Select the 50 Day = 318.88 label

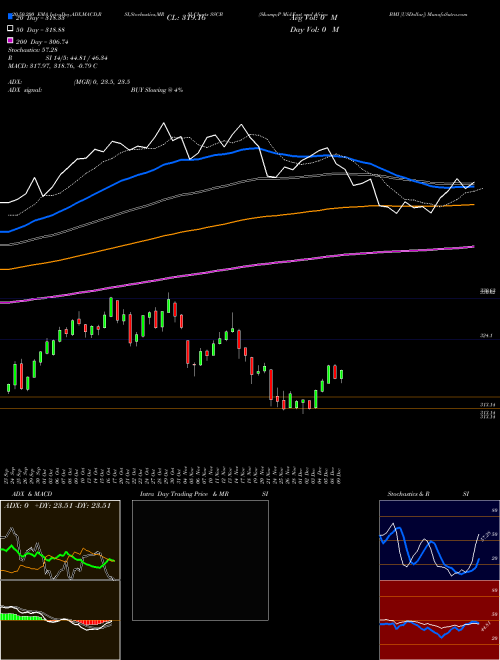[x=40, y=29]
